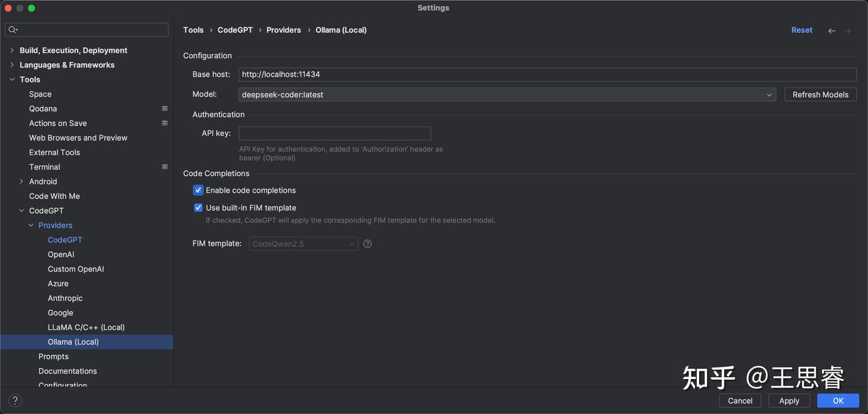Select Anthropic in the providers list
This screenshot has height=414, width=868.
point(65,298)
